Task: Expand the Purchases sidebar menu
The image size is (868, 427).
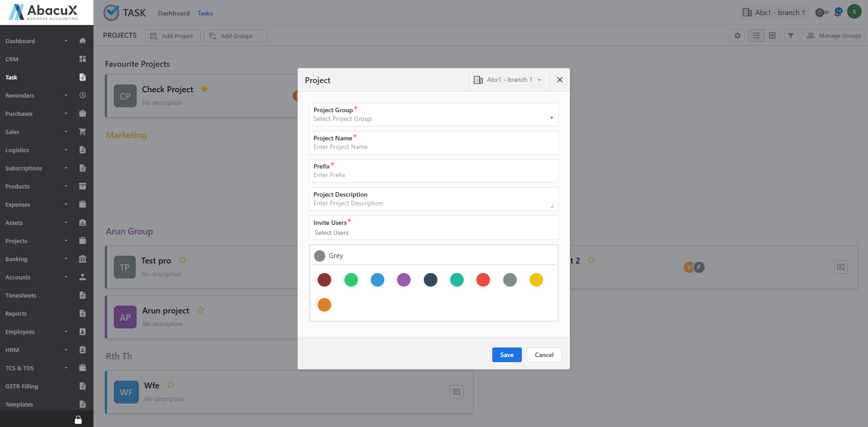Action: click(x=36, y=114)
